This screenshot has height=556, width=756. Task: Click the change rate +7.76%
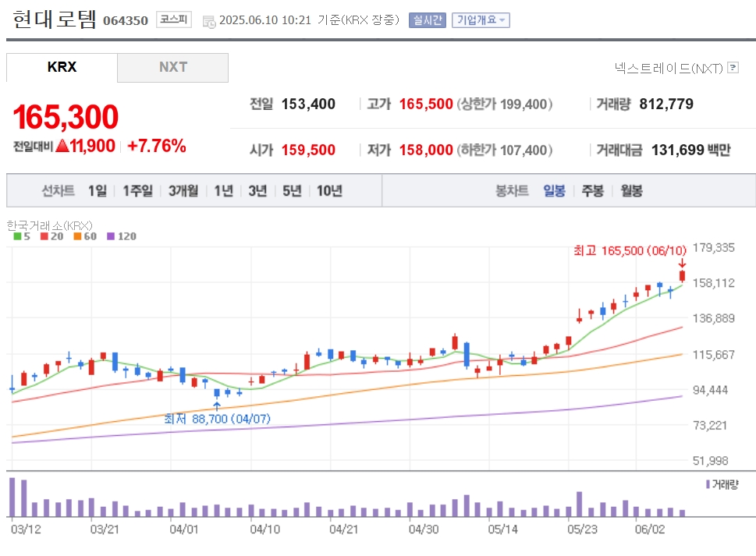coord(157,146)
